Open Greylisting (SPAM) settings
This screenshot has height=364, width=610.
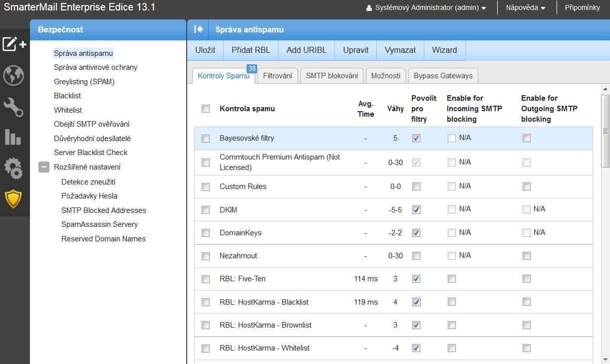point(84,82)
